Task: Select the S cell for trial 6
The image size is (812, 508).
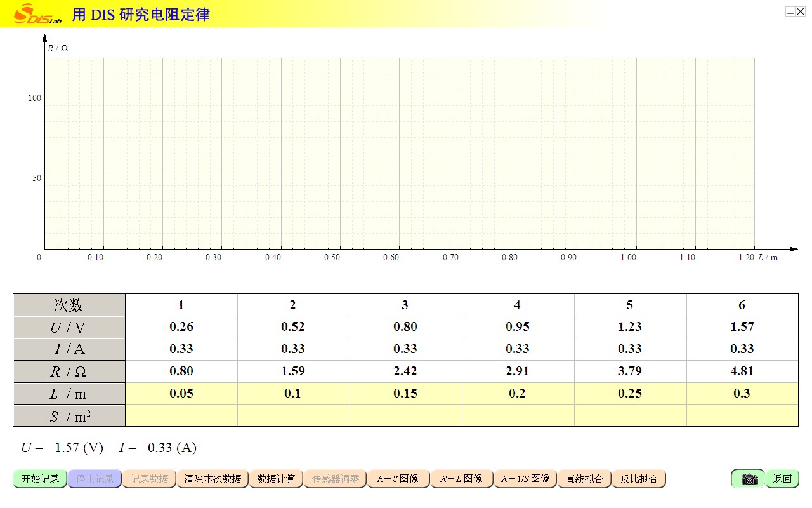Action: tap(742, 416)
